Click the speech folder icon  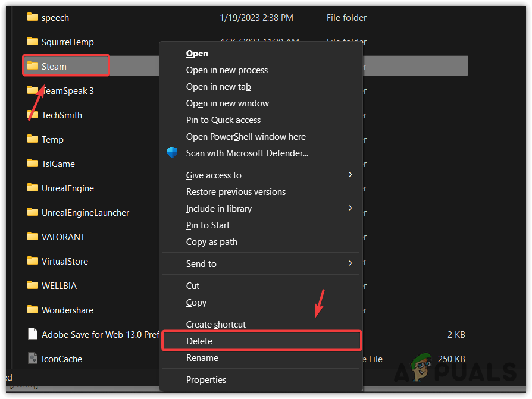click(x=33, y=17)
